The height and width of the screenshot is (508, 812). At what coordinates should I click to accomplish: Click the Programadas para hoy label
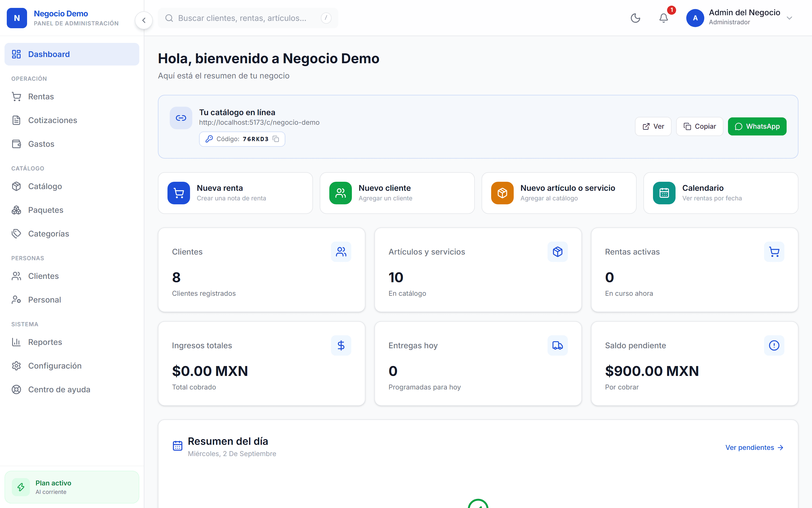pos(424,387)
